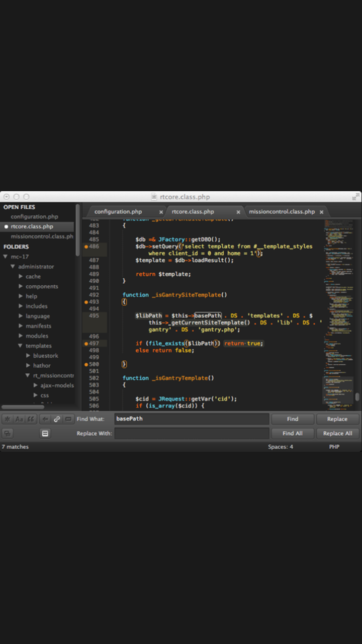Click line number 489 in the gutter
The height and width of the screenshot is (644, 362).
click(x=94, y=274)
